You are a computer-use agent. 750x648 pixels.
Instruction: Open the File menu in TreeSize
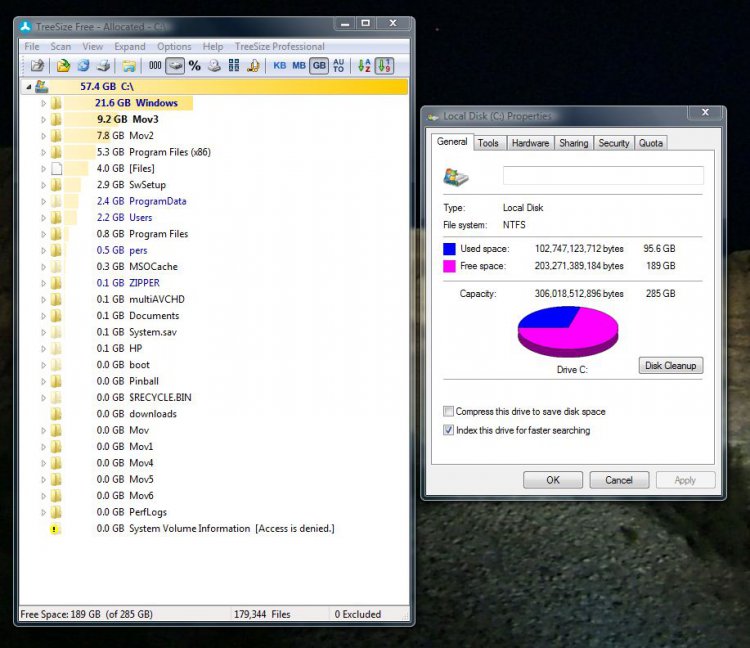pyautogui.click(x=32, y=46)
